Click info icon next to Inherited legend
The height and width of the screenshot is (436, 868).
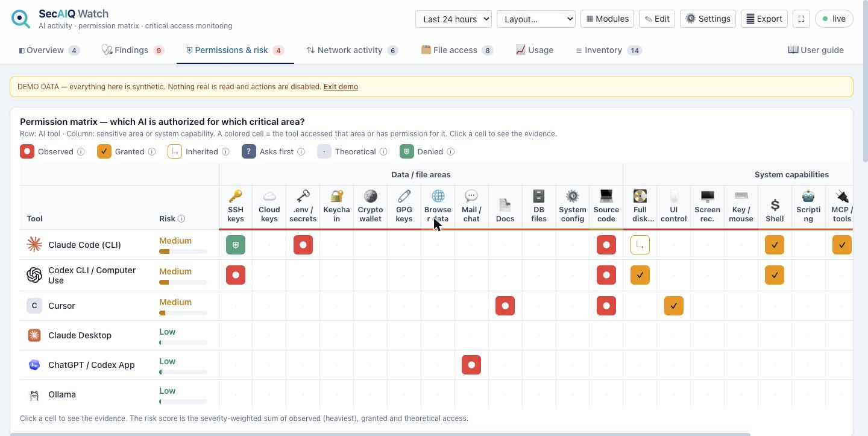(225, 152)
